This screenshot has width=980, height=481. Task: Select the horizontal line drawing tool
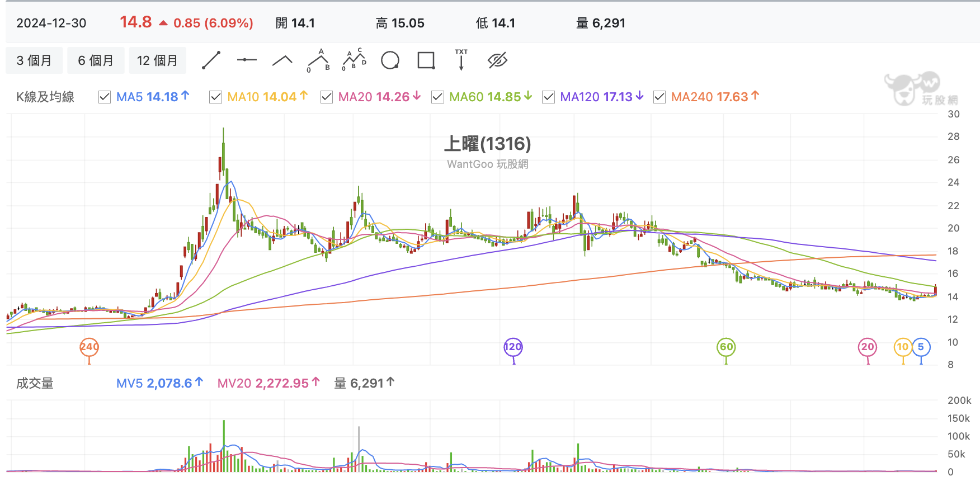tap(247, 60)
